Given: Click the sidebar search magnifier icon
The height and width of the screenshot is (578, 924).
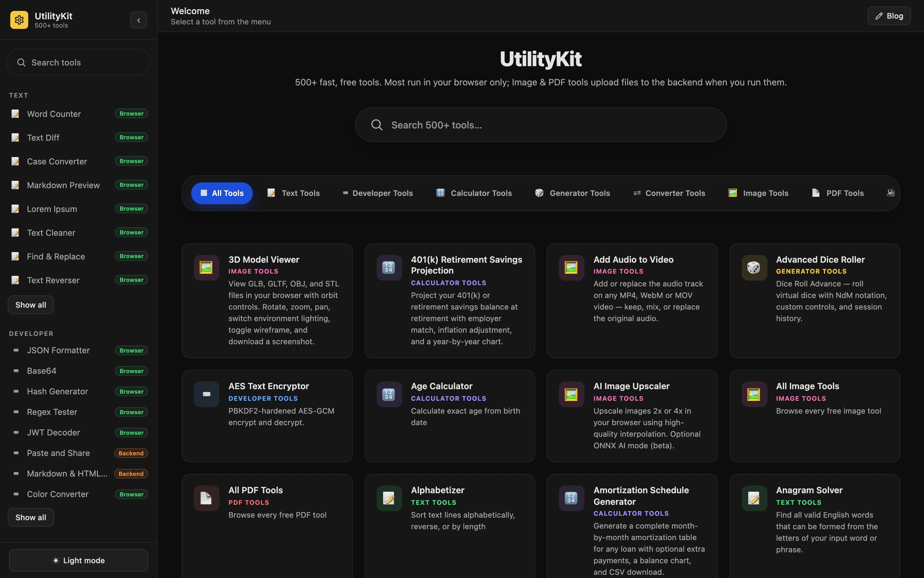Looking at the screenshot, I should 21,62.
